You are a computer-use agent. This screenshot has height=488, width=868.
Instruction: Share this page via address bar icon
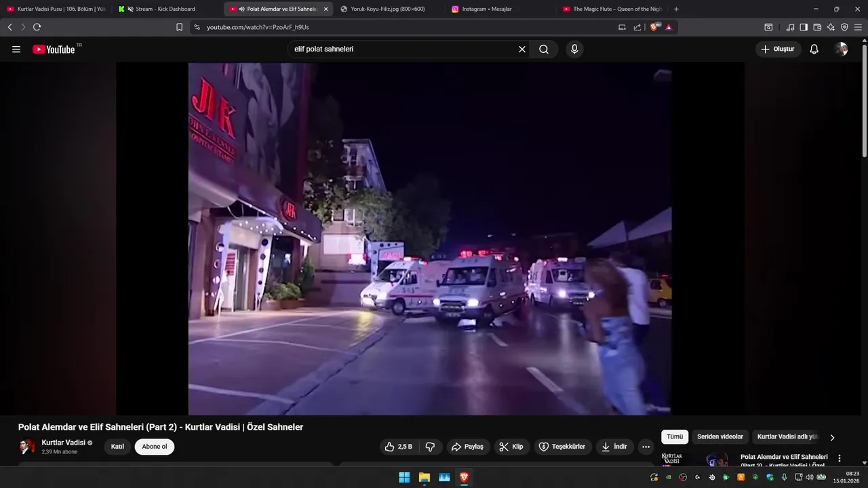coord(637,27)
